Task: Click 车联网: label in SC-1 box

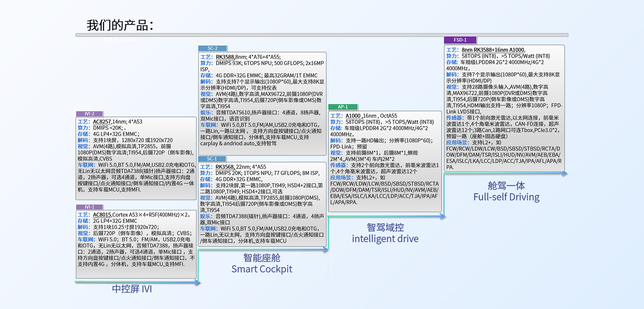Action: pos(209,229)
